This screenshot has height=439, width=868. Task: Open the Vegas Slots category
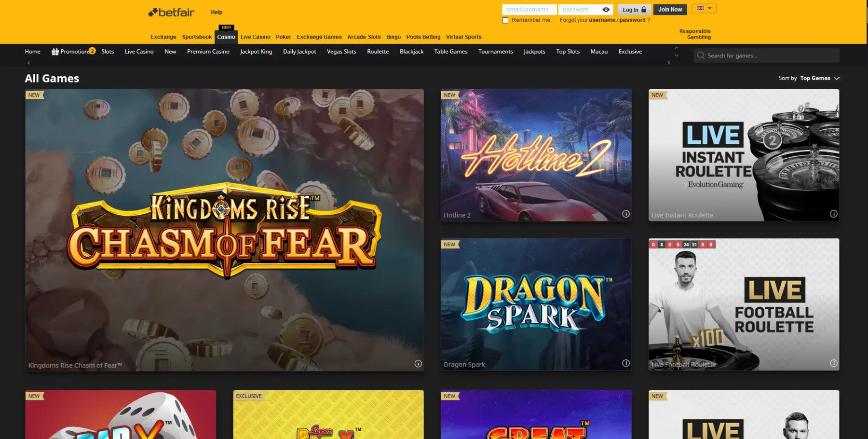click(x=341, y=52)
